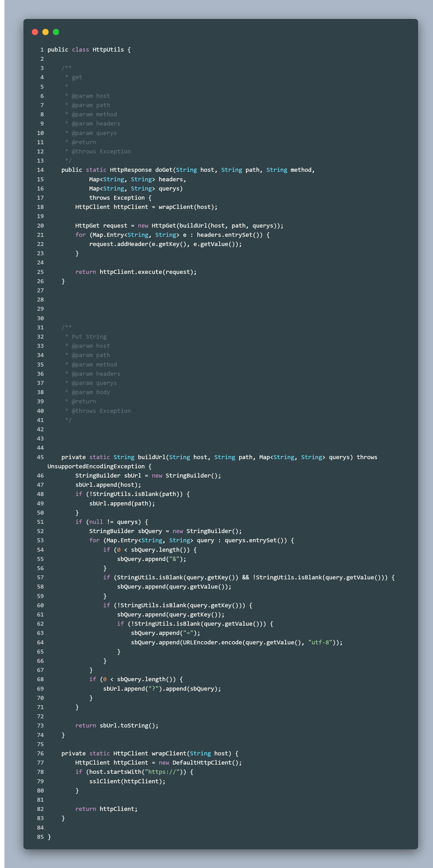
Task: Click the "=" string literal on line 63
Action: (188, 633)
